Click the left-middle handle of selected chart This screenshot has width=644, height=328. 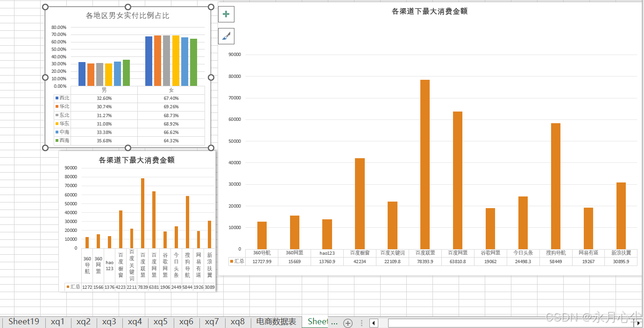click(45, 77)
